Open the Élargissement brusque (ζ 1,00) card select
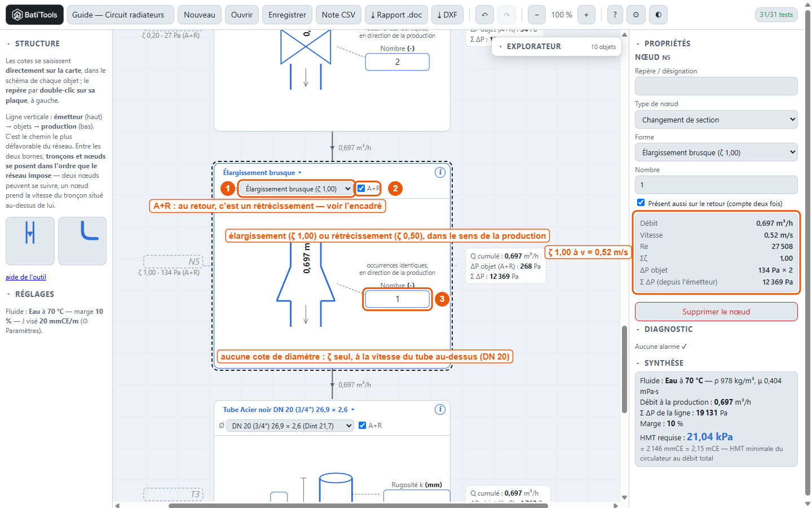 (297, 189)
